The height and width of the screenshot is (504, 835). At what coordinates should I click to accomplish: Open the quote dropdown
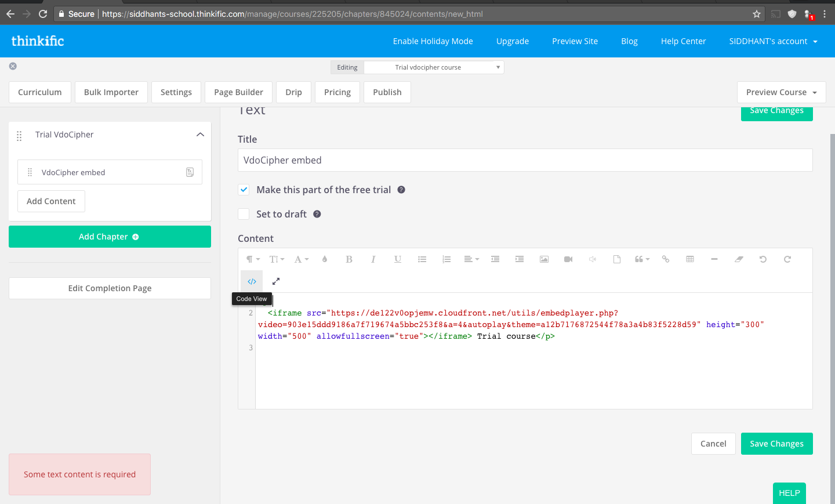642,259
